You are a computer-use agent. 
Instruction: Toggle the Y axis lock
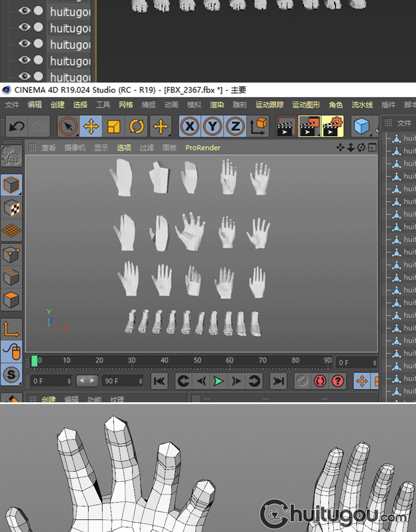pyautogui.click(x=212, y=127)
